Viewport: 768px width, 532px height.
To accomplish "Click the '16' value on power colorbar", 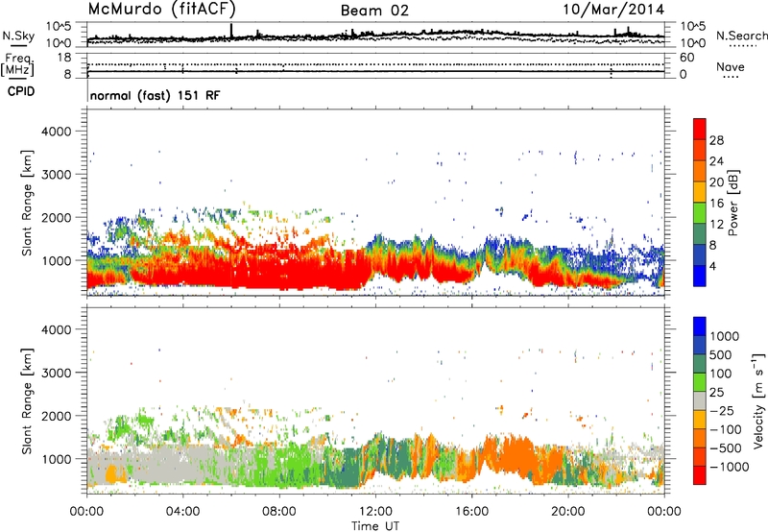I will tap(716, 204).
